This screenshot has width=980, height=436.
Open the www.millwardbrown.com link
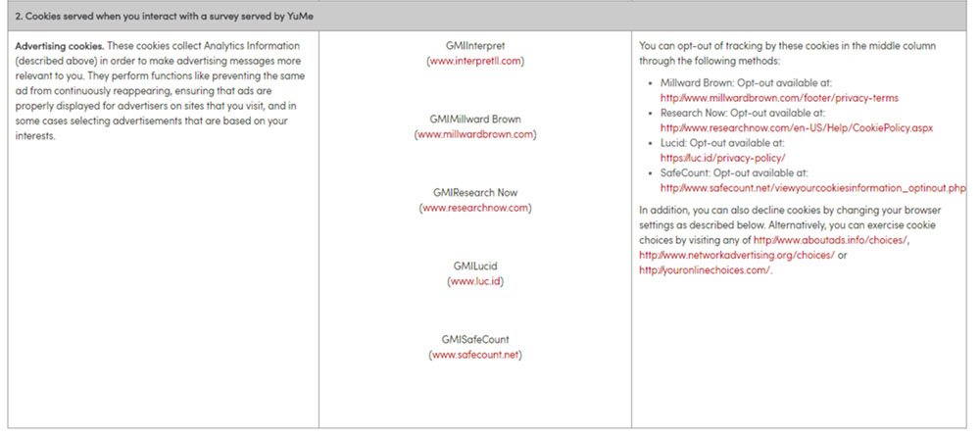point(475,134)
